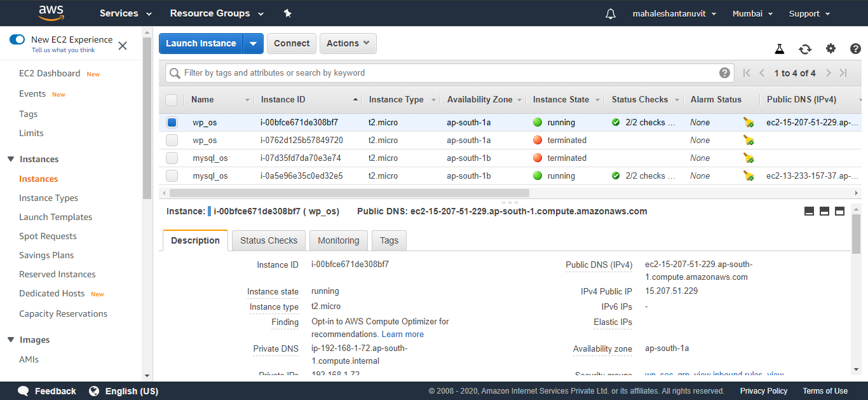Screen dimensions: 868x400
Task: Click the AWS logo to go home
Action: (51, 13)
